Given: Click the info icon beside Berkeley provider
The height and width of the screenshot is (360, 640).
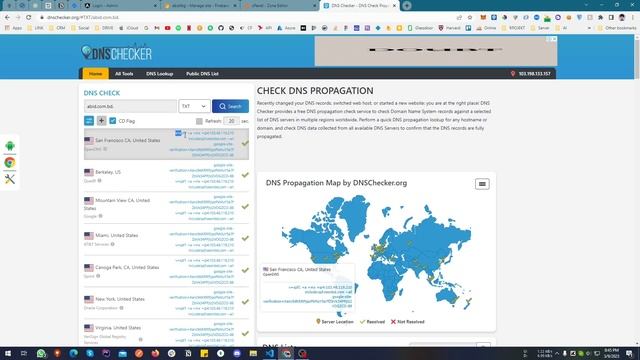Looking at the screenshot, I should (99, 180).
